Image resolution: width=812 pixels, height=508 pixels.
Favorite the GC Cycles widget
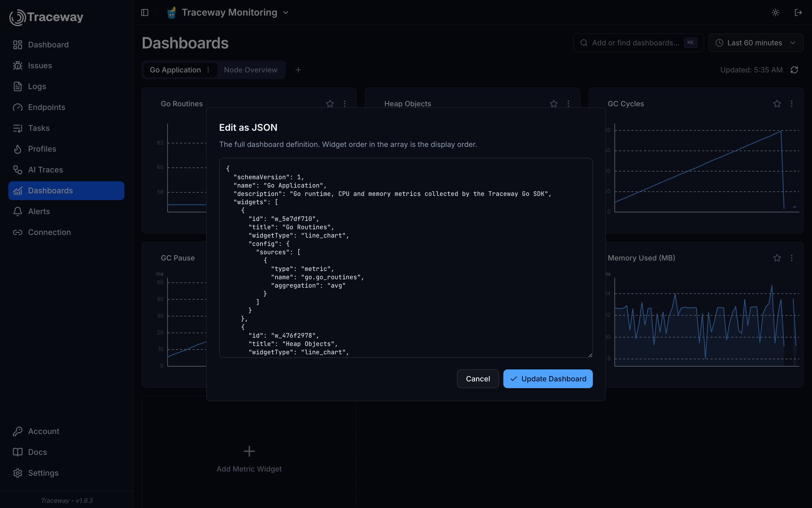pyautogui.click(x=777, y=104)
